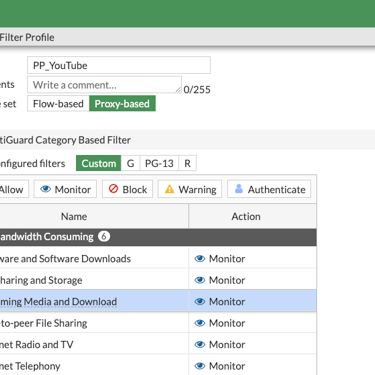375x375 pixels.
Task: Choose the Custom pre-configured filter
Action: click(99, 163)
